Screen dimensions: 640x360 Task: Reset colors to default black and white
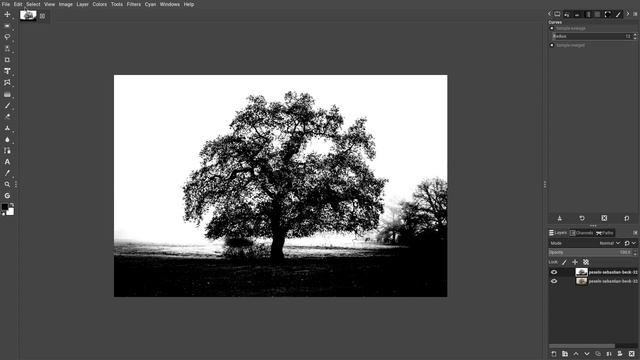tap(4, 213)
